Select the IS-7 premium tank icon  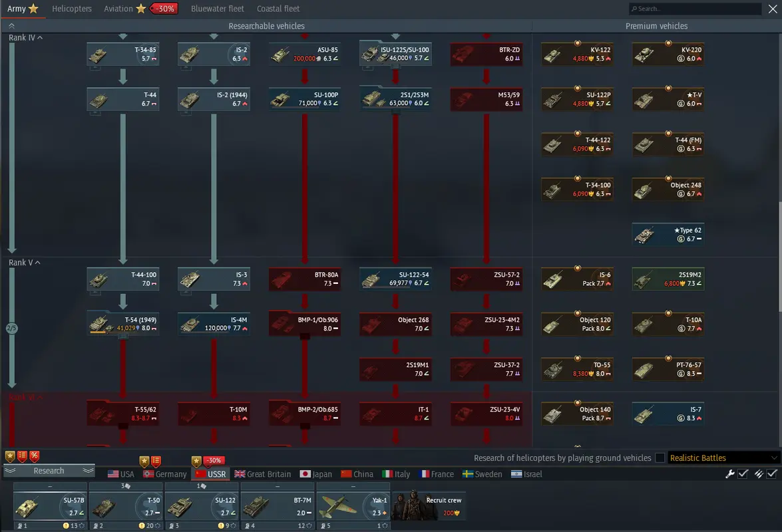point(668,414)
